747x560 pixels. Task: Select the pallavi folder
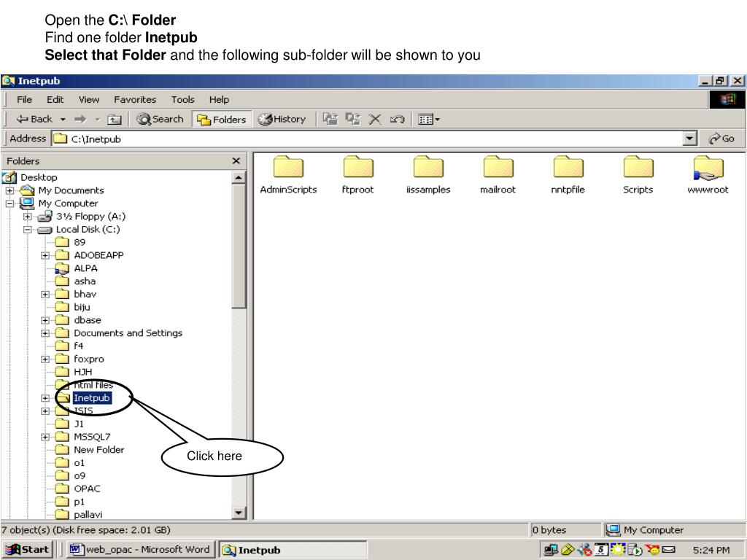[88, 514]
